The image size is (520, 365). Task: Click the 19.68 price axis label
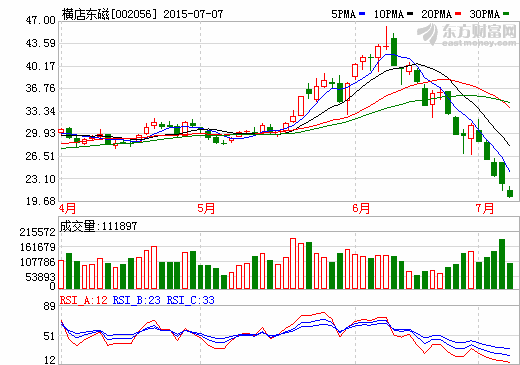[x=41, y=201]
